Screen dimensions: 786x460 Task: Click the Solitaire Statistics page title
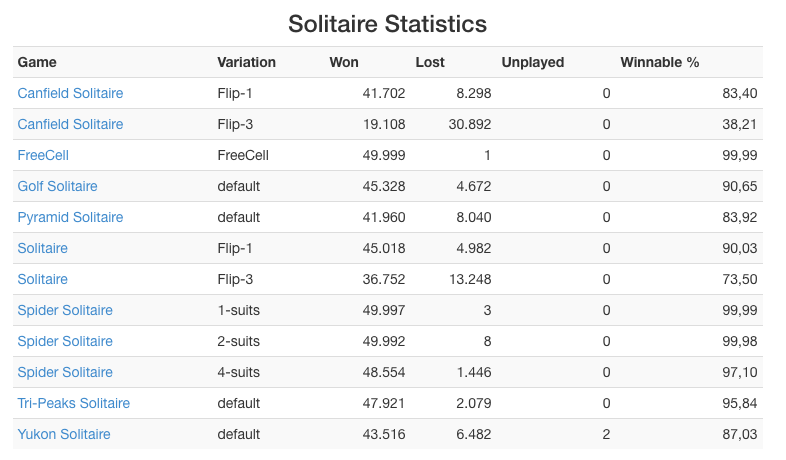pyautogui.click(x=387, y=24)
